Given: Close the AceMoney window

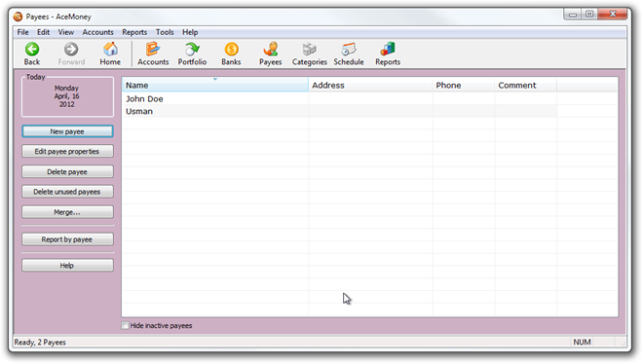Looking at the screenshot, I should point(613,15).
